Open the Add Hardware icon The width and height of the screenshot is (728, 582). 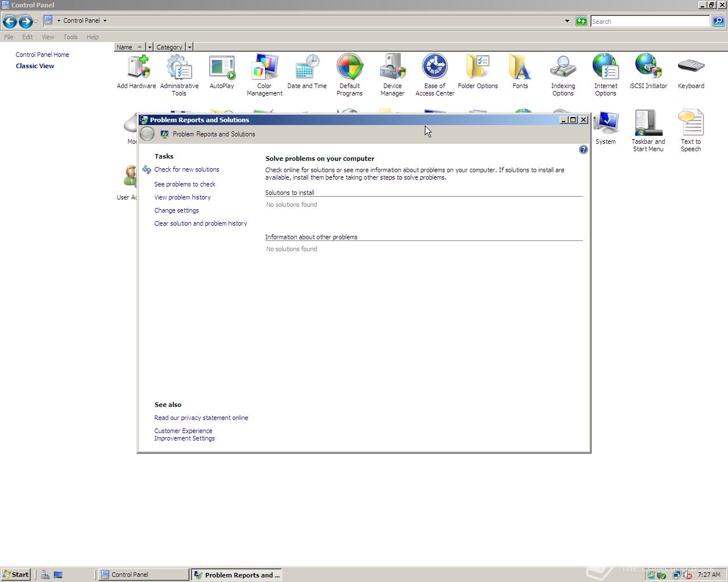136,72
